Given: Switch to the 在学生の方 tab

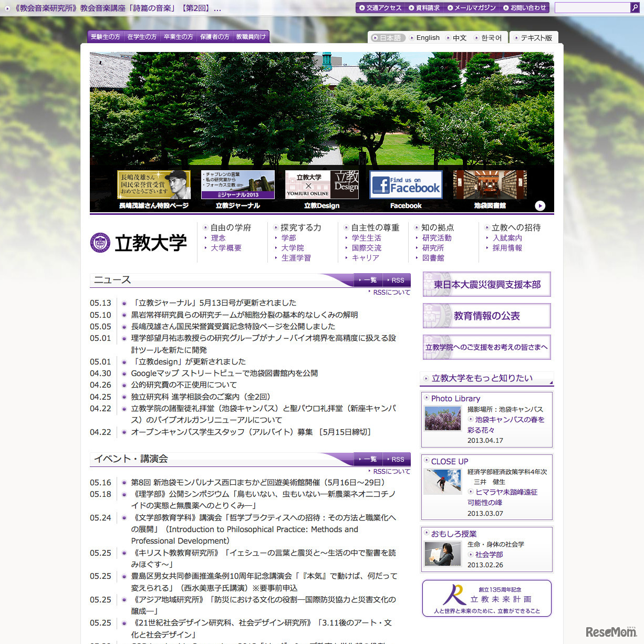Looking at the screenshot, I should coord(142,36).
